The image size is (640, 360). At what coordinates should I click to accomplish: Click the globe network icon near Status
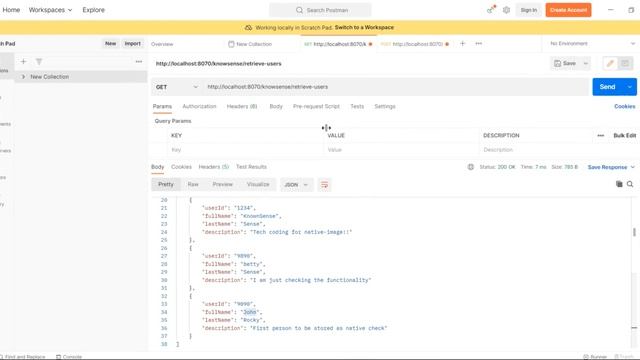[471, 167]
